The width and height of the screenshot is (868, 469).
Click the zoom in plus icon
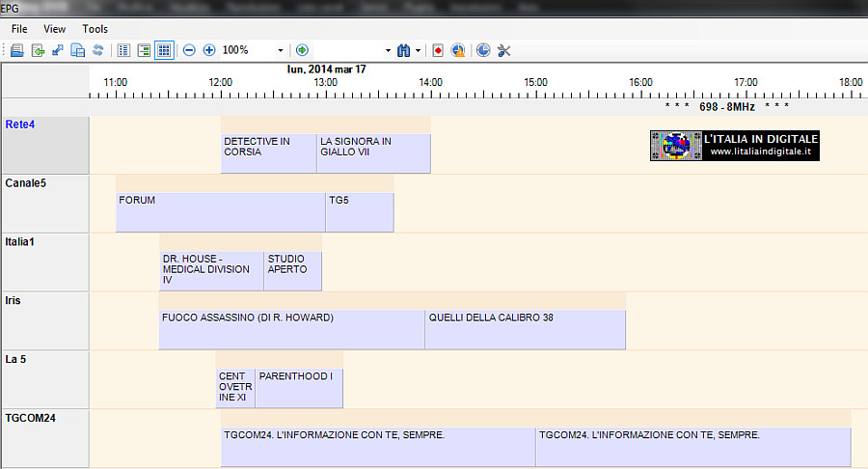click(209, 50)
